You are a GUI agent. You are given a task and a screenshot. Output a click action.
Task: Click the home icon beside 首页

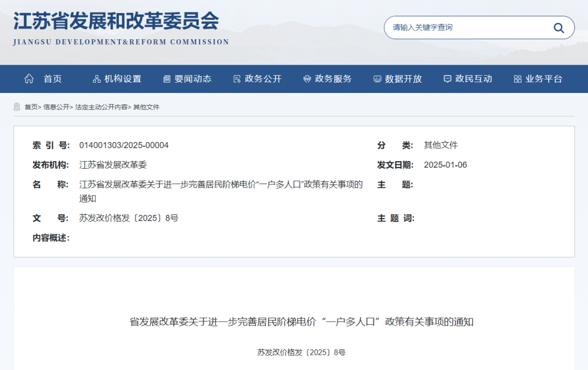(x=29, y=79)
